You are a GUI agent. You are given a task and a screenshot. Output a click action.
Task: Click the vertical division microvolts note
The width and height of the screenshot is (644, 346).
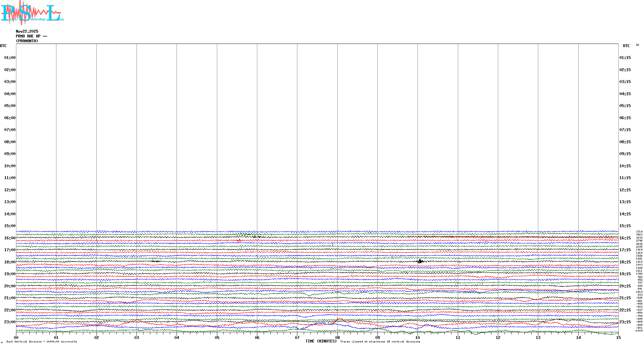pyautogui.click(x=42, y=342)
